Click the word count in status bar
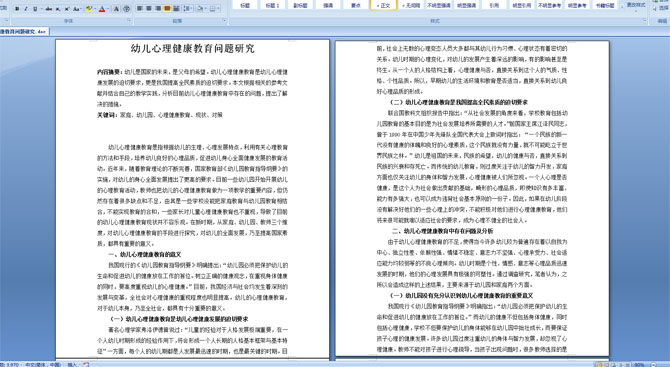Screen dimensions: 670x367 tap(9, 364)
